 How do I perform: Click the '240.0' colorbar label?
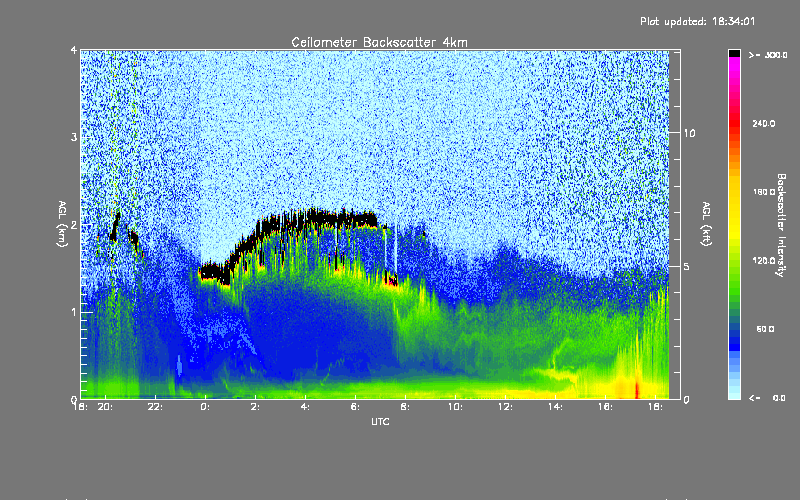click(x=764, y=123)
